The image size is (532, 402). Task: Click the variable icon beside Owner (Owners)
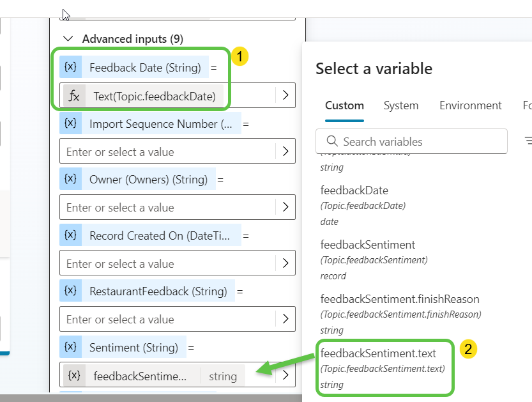point(71,179)
